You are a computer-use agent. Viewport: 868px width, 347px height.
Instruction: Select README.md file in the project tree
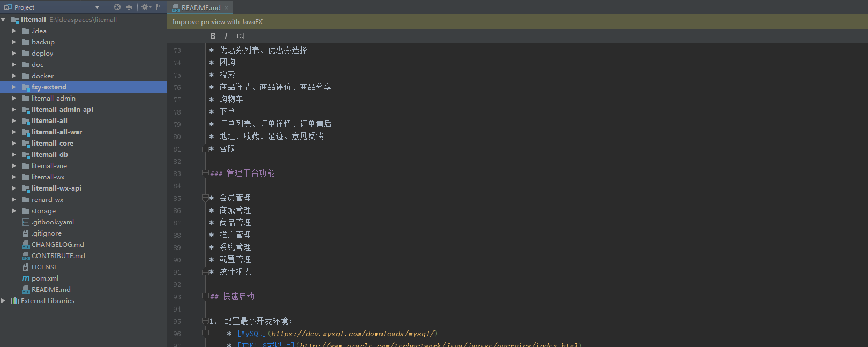(51, 290)
